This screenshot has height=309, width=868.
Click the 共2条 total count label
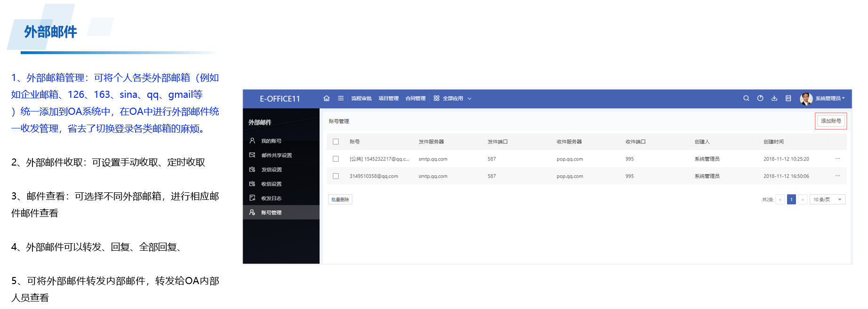tap(767, 199)
